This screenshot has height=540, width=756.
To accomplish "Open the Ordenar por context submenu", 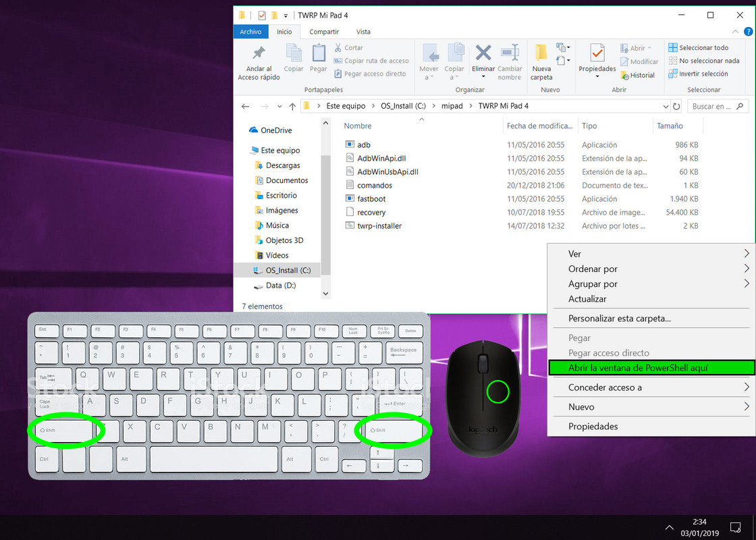I will point(651,269).
